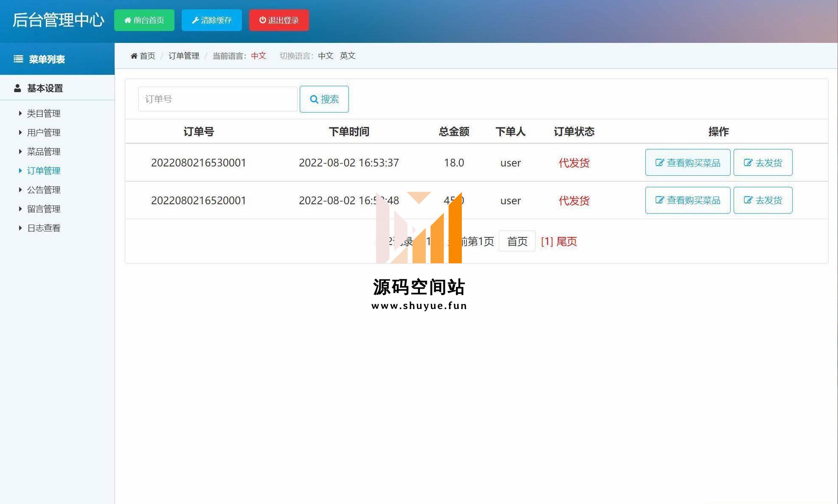Click the 首页 pagination button
Image resolution: width=838 pixels, height=504 pixels.
click(x=517, y=242)
